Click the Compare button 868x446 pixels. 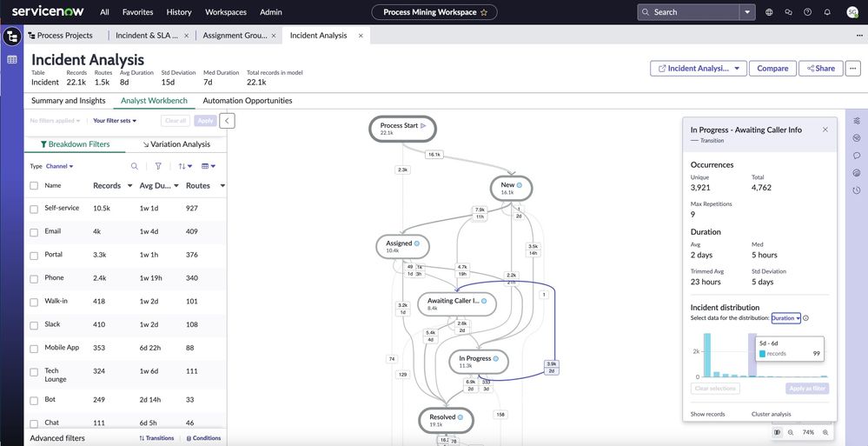point(772,68)
